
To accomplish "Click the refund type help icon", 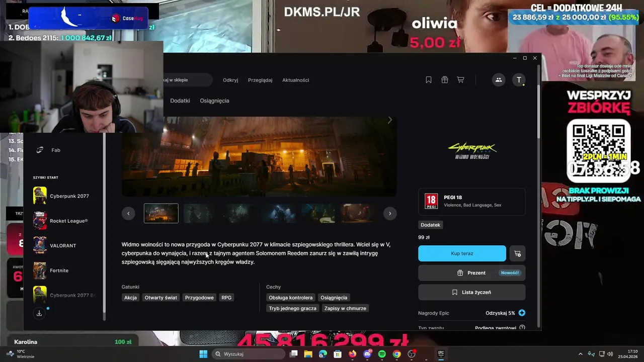I will [522, 328].
